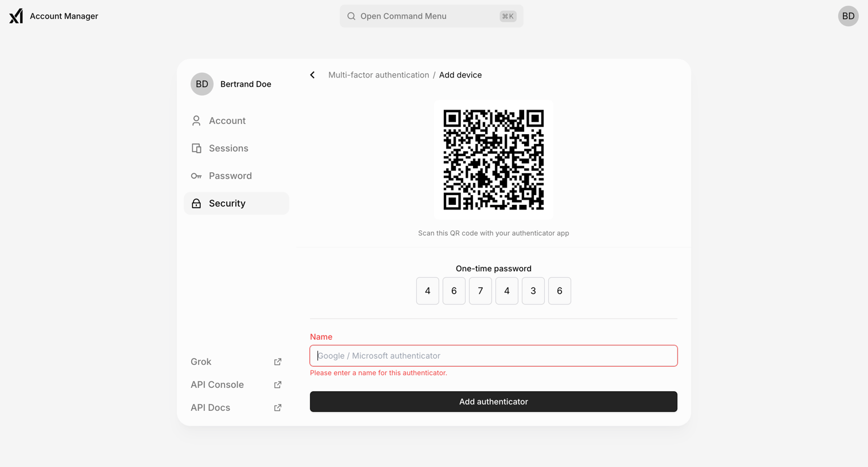Open the Password section
The width and height of the screenshot is (868, 467).
[x=237, y=176]
